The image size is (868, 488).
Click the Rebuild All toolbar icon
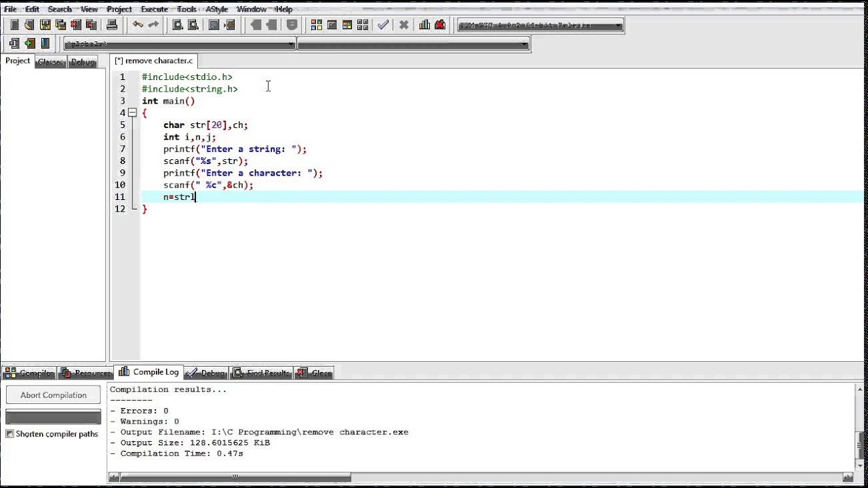[362, 25]
